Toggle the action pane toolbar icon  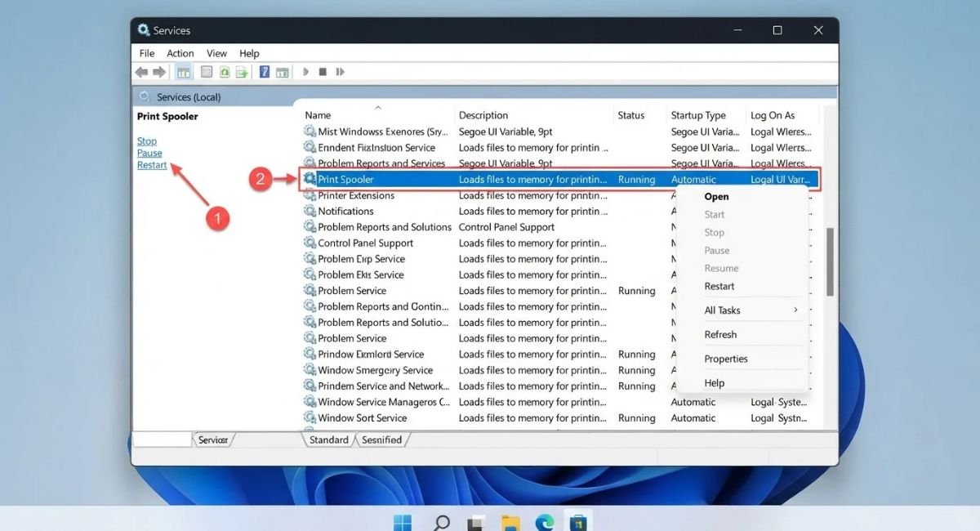[283, 72]
